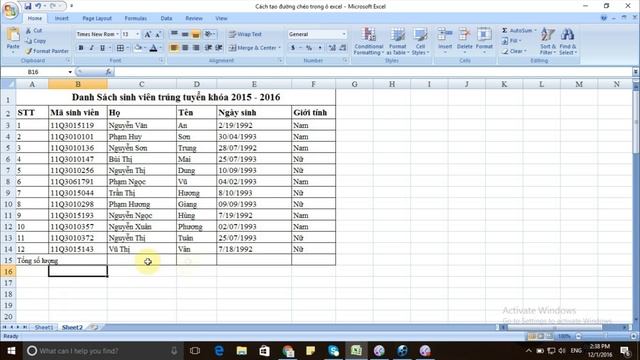Apply Comma Style format

[320, 48]
